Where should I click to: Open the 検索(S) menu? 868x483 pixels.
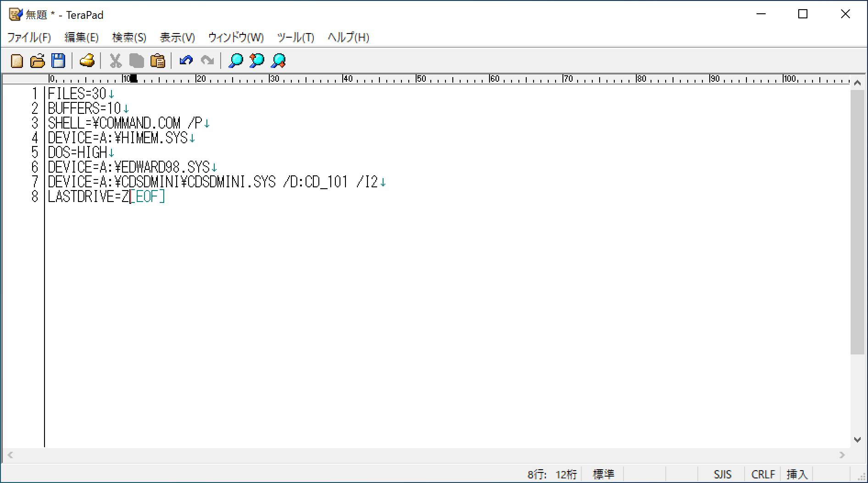click(x=129, y=37)
